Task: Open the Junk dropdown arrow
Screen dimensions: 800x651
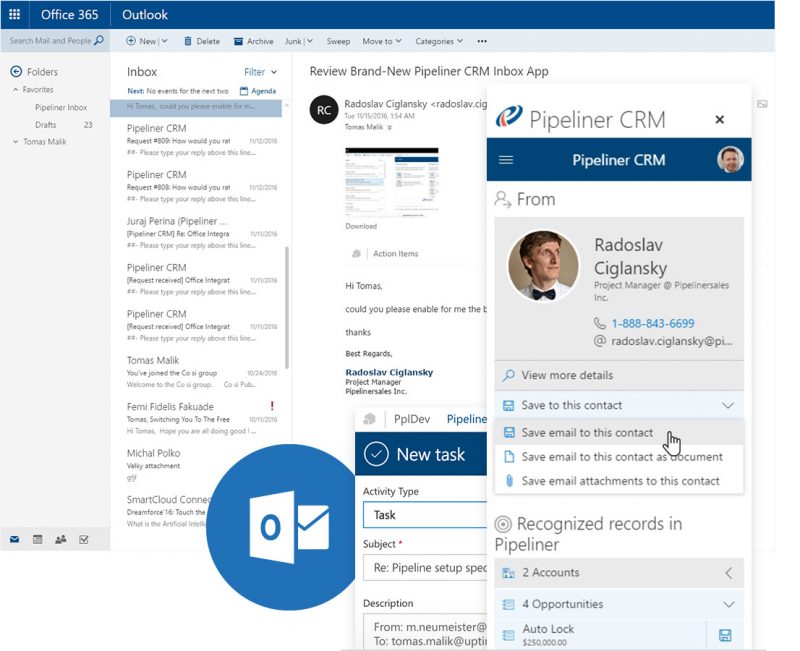Action: tap(310, 41)
